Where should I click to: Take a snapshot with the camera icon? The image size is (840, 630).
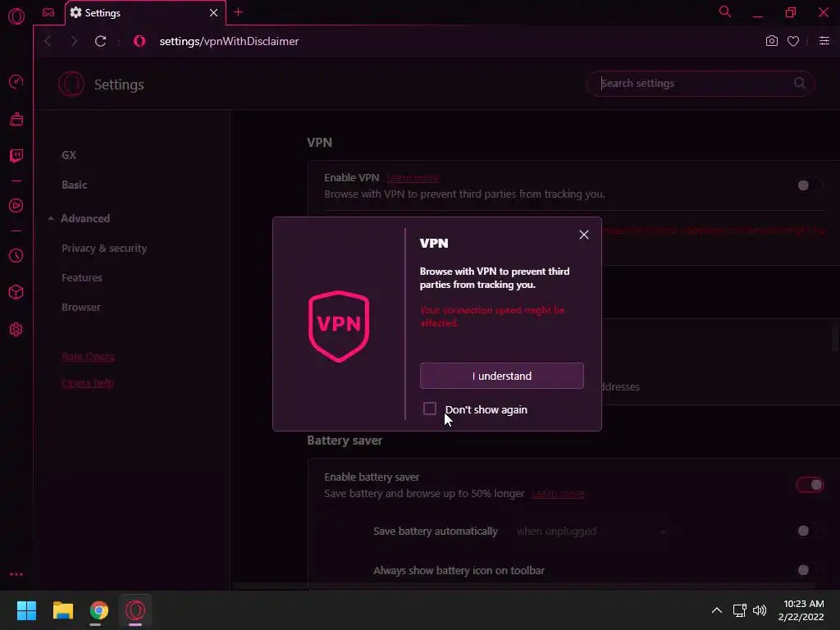click(771, 41)
